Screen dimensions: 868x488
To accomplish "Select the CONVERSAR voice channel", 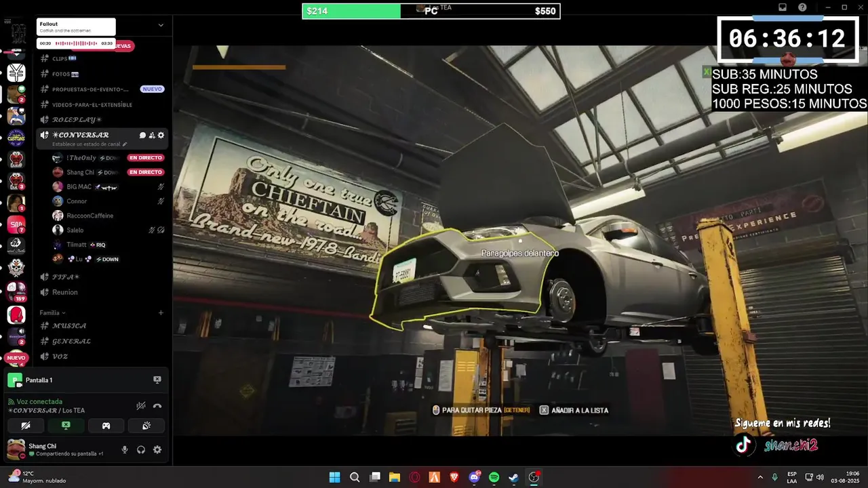I will click(80, 135).
